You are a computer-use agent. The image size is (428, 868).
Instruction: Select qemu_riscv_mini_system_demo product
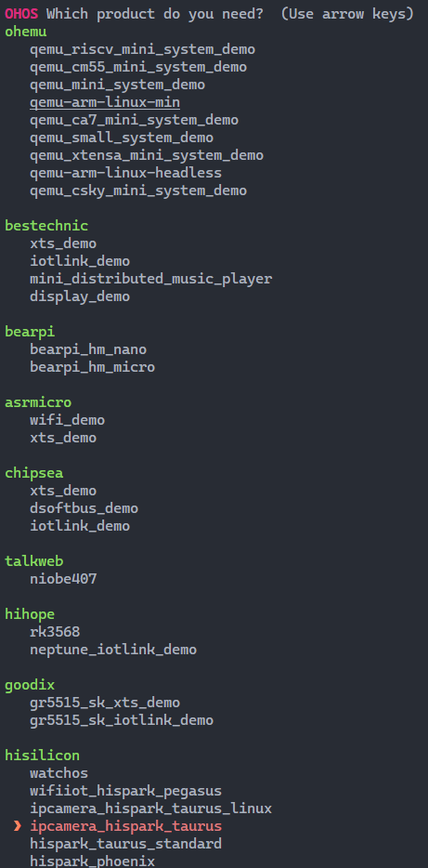point(143,49)
